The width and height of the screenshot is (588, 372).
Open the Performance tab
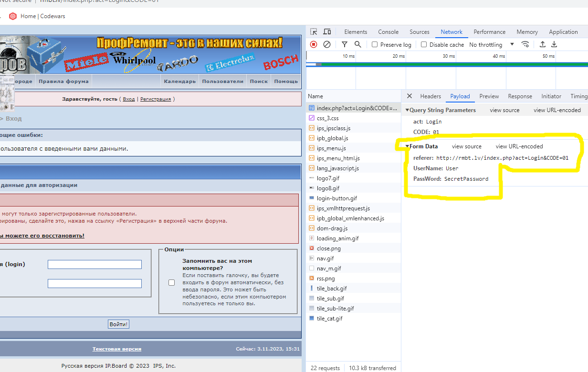click(x=490, y=32)
